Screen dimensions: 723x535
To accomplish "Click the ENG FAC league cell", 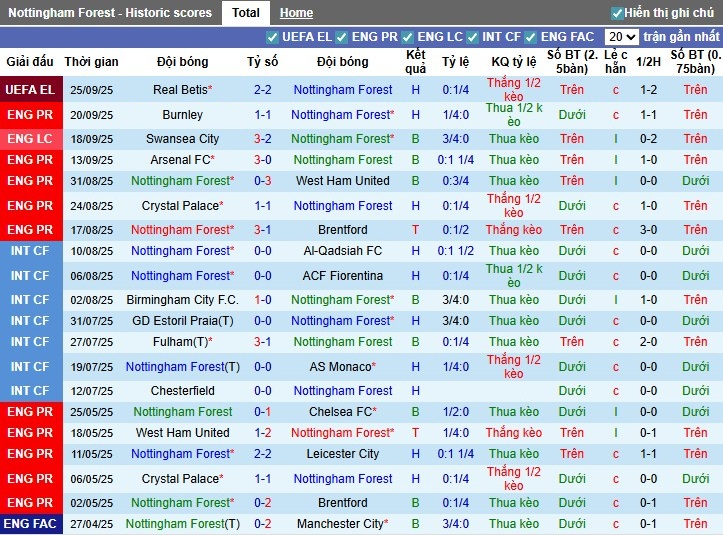I will 31,524.
